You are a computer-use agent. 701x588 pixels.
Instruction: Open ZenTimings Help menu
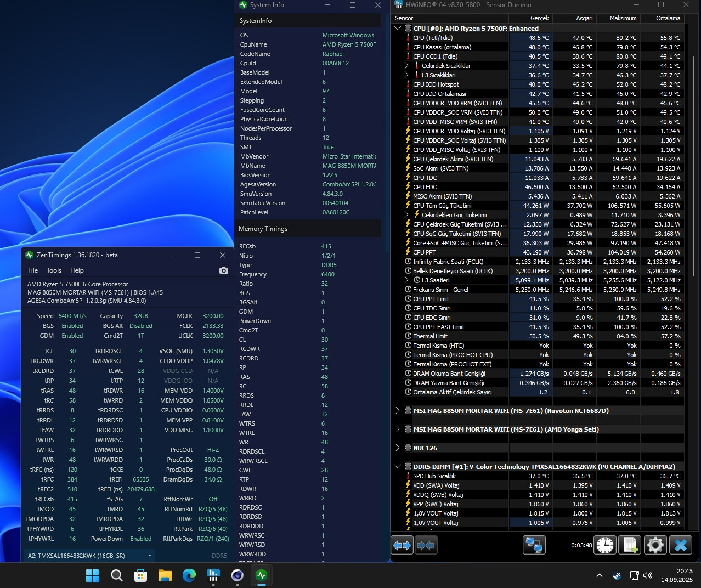pos(77,270)
